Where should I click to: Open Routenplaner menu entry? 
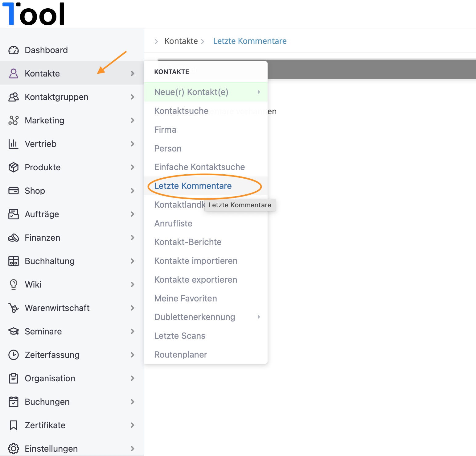206,354
